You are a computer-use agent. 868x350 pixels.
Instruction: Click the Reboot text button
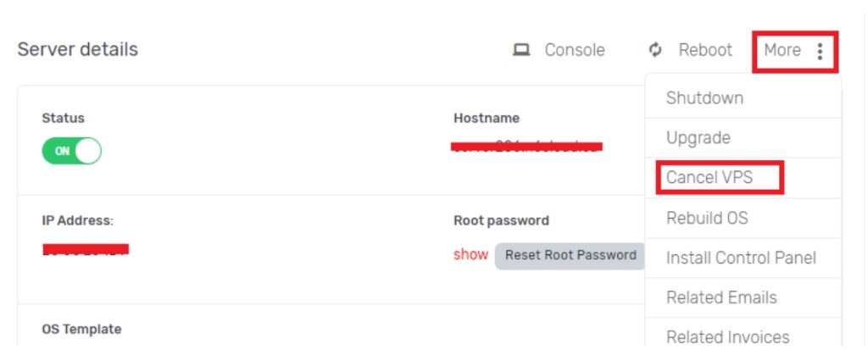[705, 50]
